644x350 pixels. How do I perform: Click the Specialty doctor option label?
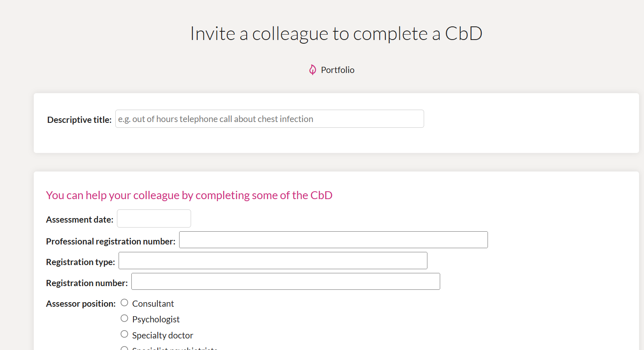point(162,336)
